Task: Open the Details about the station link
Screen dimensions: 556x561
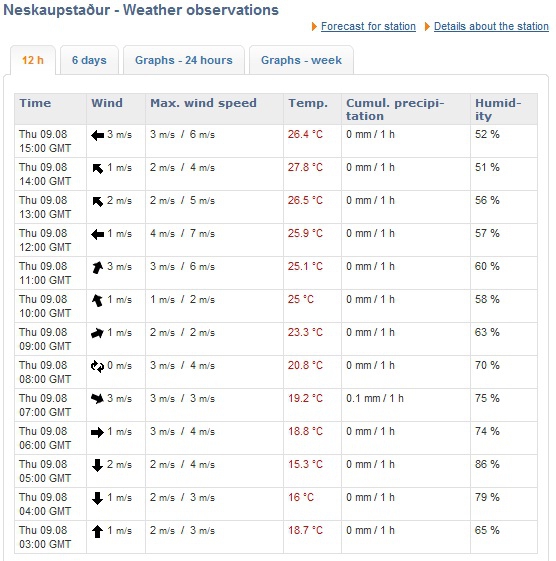Action: pyautogui.click(x=491, y=26)
